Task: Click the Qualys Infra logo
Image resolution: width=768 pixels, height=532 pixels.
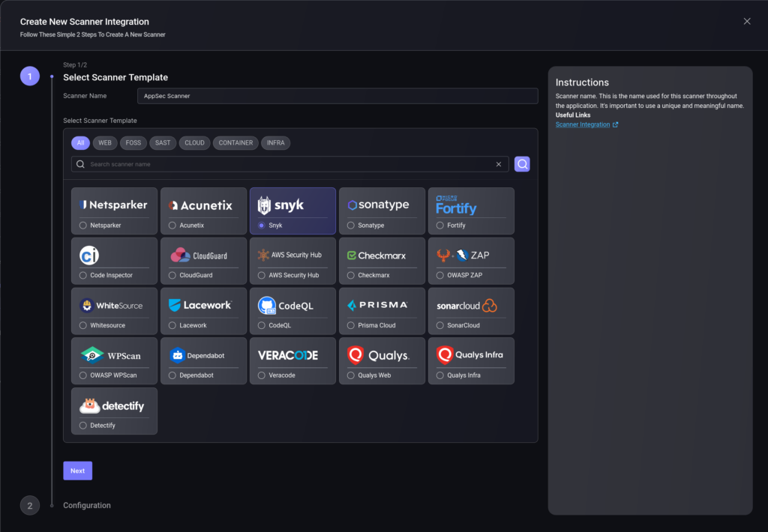Action: [469, 355]
